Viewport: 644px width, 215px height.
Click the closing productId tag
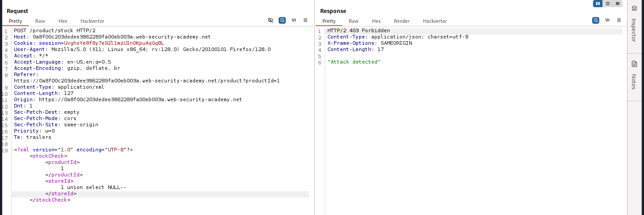[x=64, y=175]
